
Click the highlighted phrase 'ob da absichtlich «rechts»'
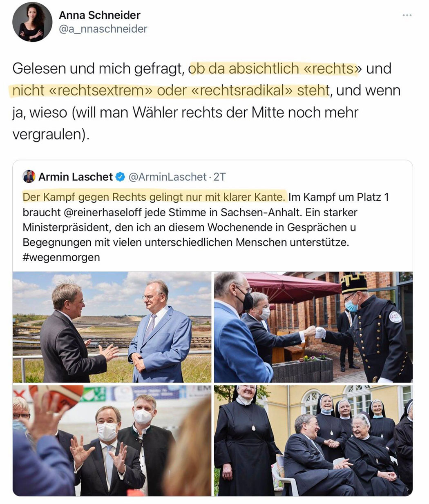pos(275,68)
